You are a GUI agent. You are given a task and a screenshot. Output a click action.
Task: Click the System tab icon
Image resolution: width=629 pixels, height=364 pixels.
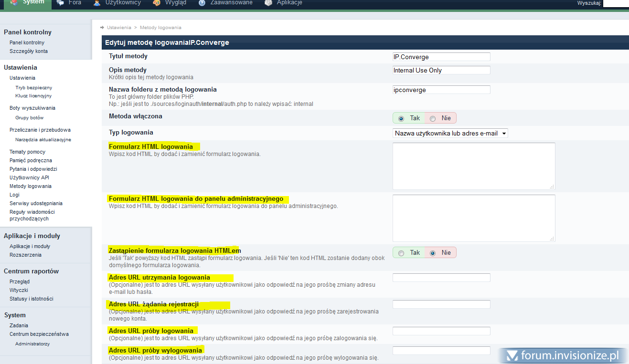coord(15,3)
